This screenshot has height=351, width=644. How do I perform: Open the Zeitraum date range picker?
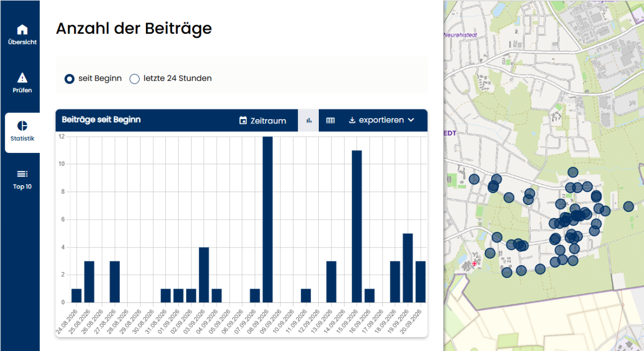(263, 121)
